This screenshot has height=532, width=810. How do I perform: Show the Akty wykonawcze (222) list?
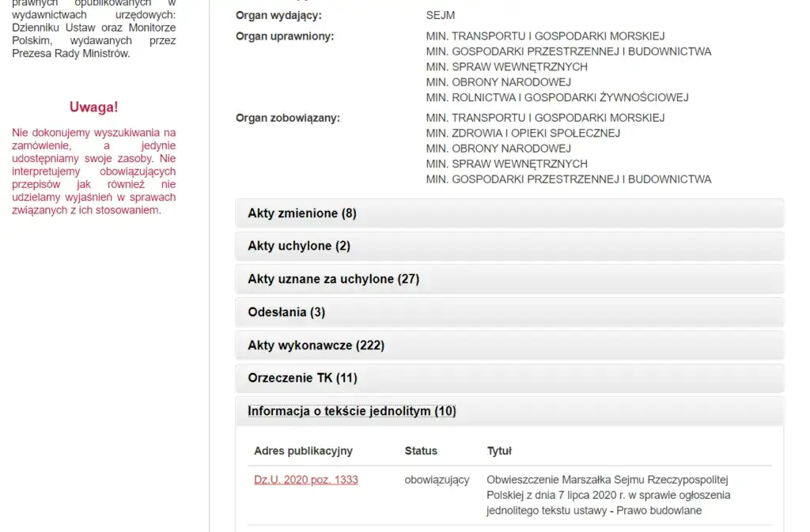point(316,345)
